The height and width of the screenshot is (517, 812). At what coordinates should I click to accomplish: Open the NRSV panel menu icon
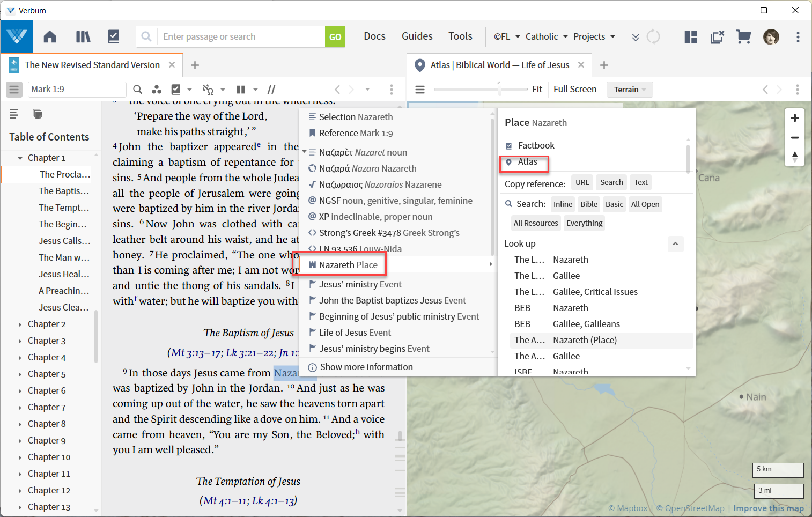(14, 90)
